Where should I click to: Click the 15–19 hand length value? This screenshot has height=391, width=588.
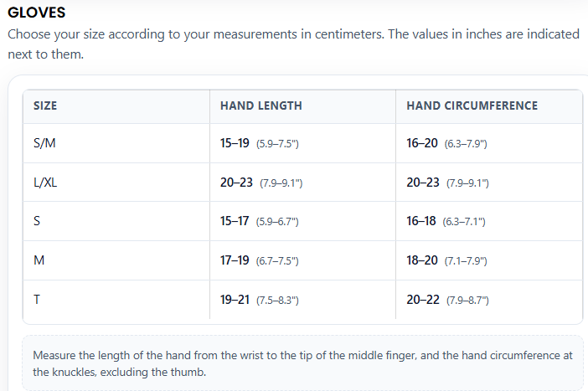click(235, 143)
